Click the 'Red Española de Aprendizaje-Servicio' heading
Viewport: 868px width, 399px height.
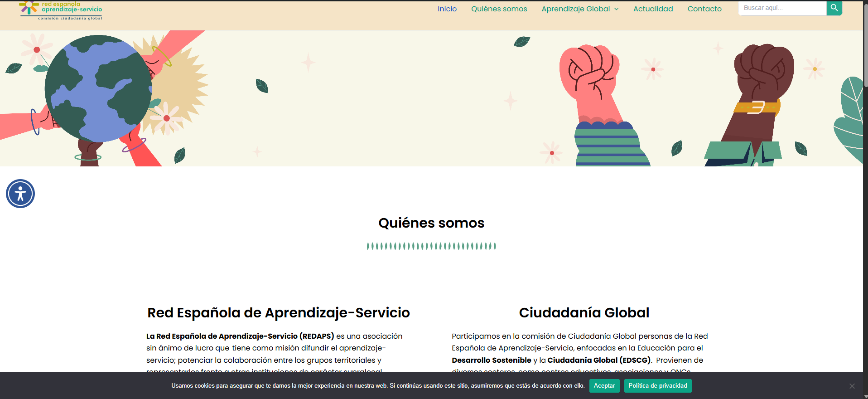[x=278, y=312]
